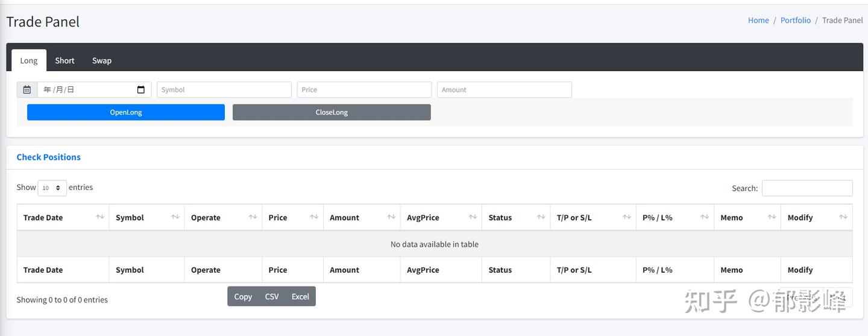Focus the table Search box
This screenshot has height=336, width=868.
pos(807,188)
